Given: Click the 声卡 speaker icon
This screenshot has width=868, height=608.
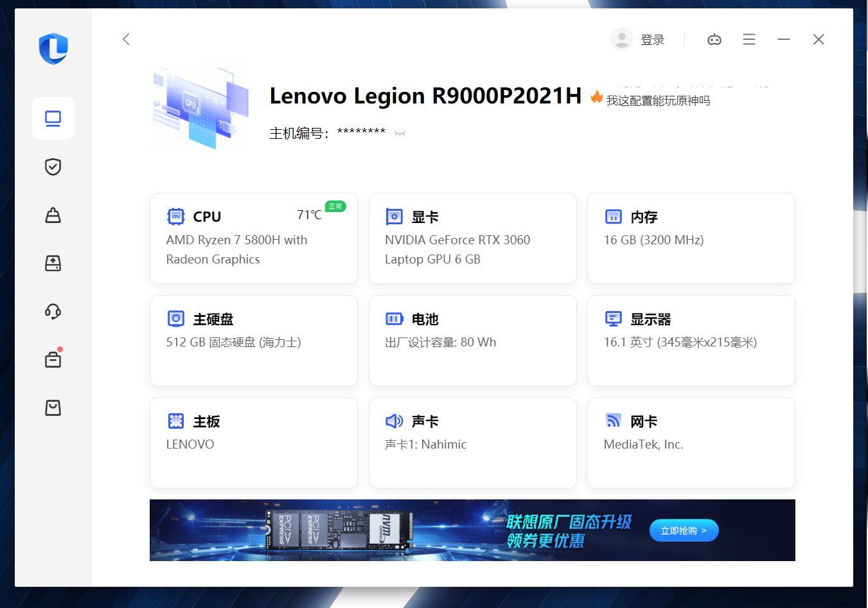Looking at the screenshot, I should click(x=394, y=421).
